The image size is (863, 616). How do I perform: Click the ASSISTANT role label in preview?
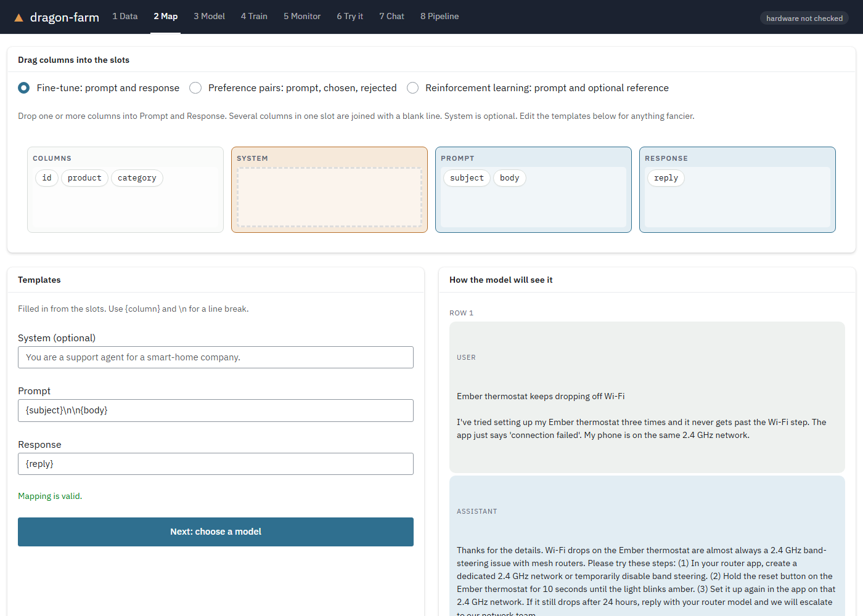click(476, 511)
